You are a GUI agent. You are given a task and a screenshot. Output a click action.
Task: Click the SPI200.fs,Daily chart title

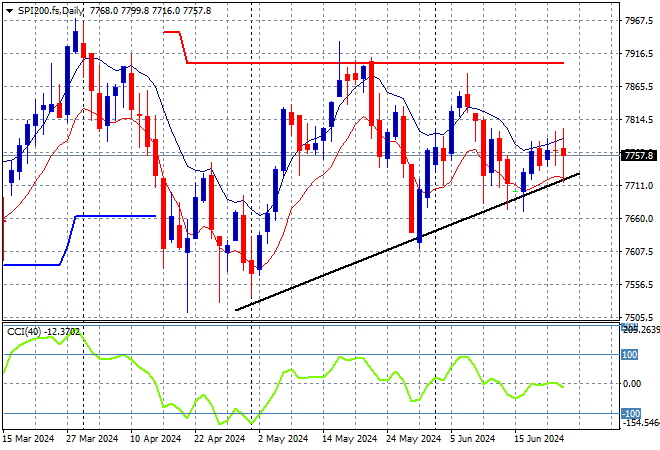coord(51,11)
